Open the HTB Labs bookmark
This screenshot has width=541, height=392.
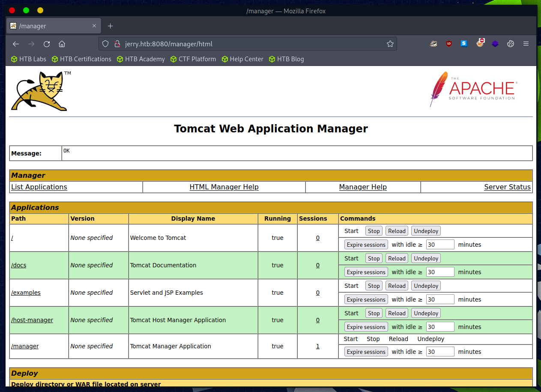tap(29, 59)
